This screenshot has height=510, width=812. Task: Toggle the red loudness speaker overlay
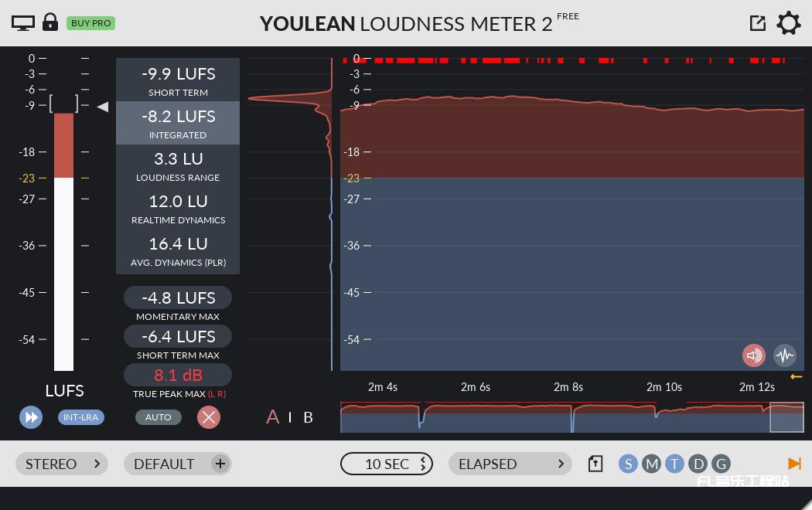click(754, 355)
